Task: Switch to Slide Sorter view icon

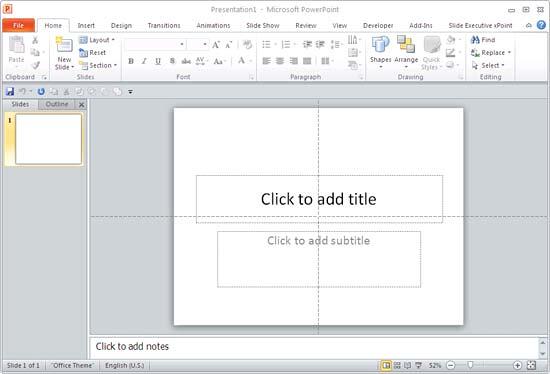Action: (x=397, y=366)
